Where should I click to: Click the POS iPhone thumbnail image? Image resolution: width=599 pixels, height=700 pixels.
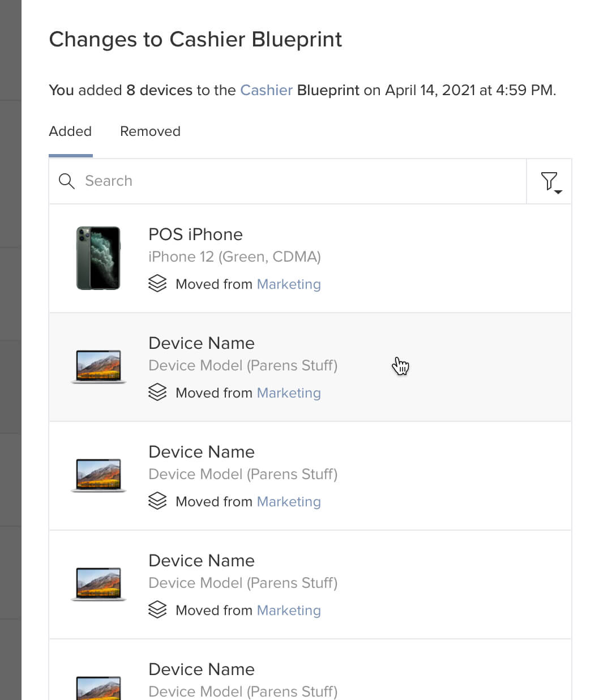click(x=99, y=258)
